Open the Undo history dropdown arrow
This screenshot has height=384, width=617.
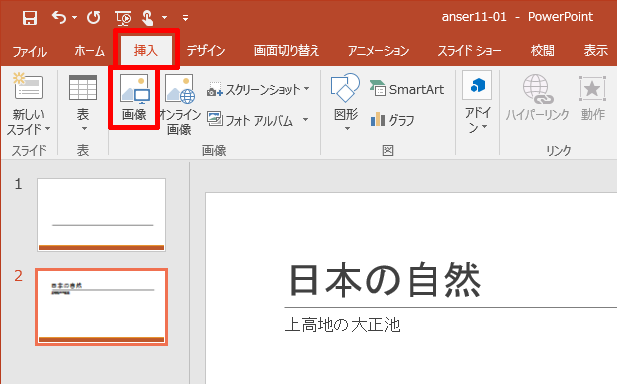74,18
